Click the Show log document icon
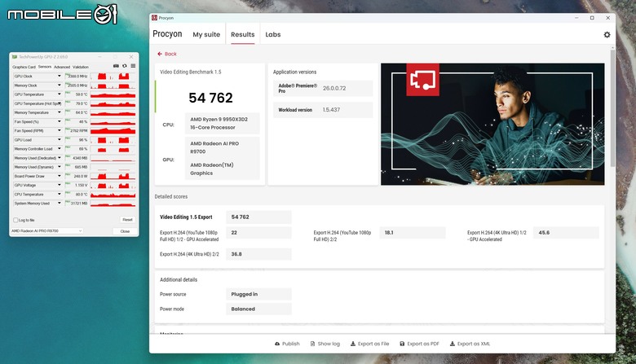The image size is (636, 364). point(312,344)
